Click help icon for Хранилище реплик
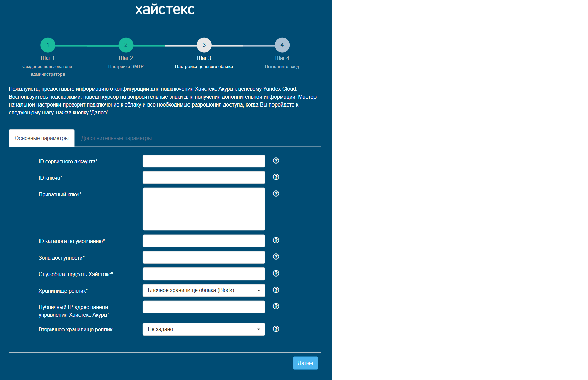The image size is (588, 380). tap(276, 290)
